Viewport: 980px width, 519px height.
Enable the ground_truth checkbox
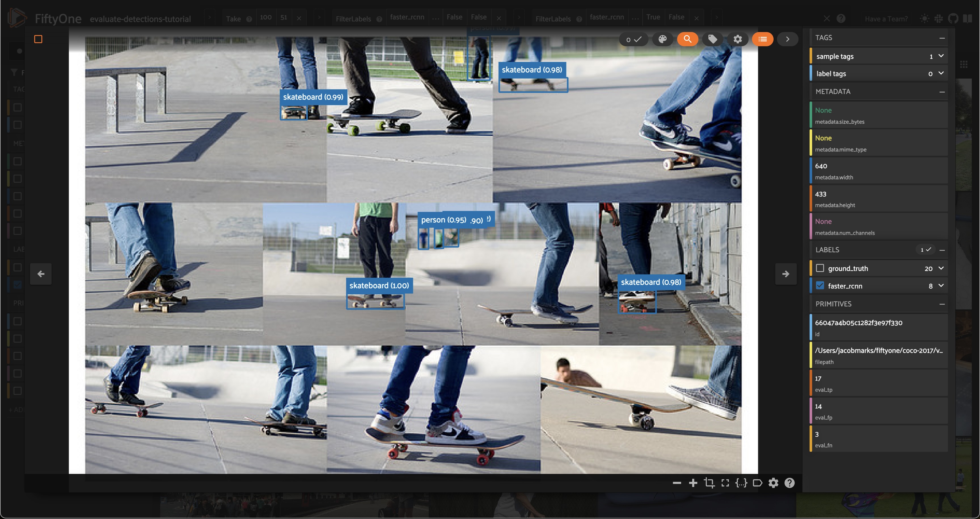click(x=820, y=268)
